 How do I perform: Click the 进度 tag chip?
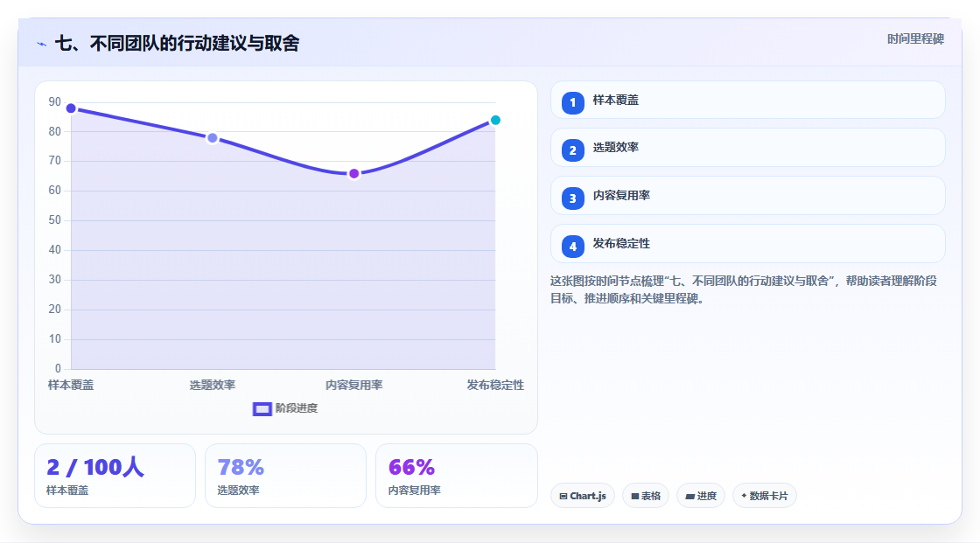pyautogui.click(x=701, y=496)
